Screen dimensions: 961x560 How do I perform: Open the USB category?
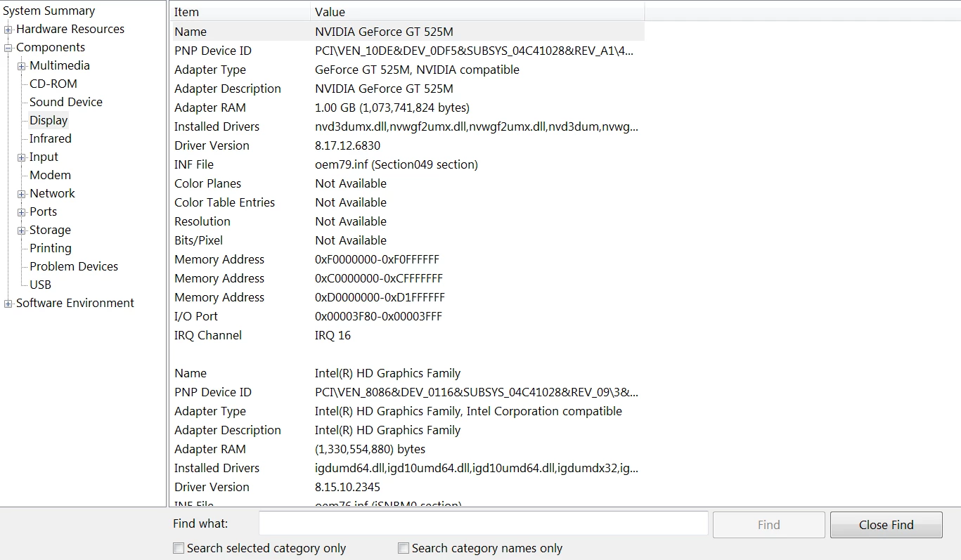[40, 285]
